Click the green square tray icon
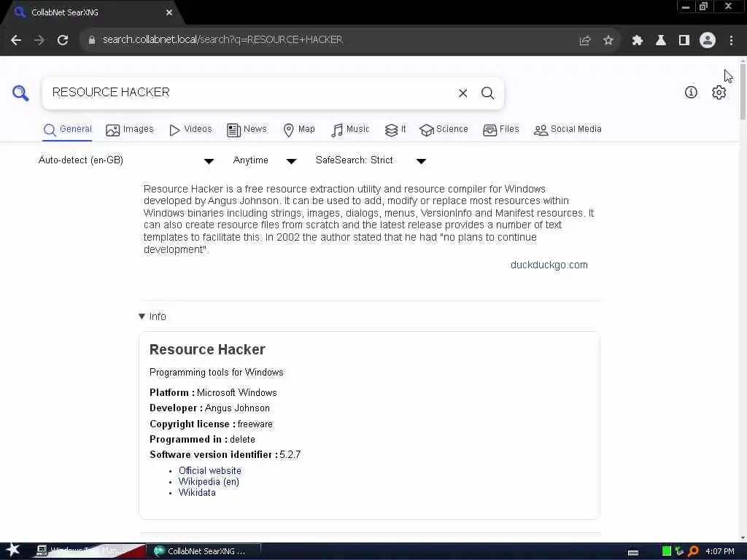This screenshot has height=560, width=747. coord(667,551)
